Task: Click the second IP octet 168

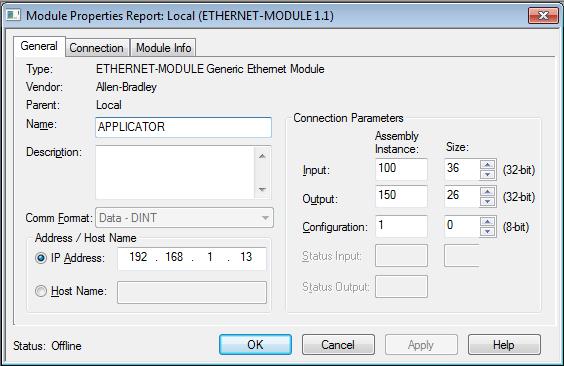Action: tap(174, 257)
